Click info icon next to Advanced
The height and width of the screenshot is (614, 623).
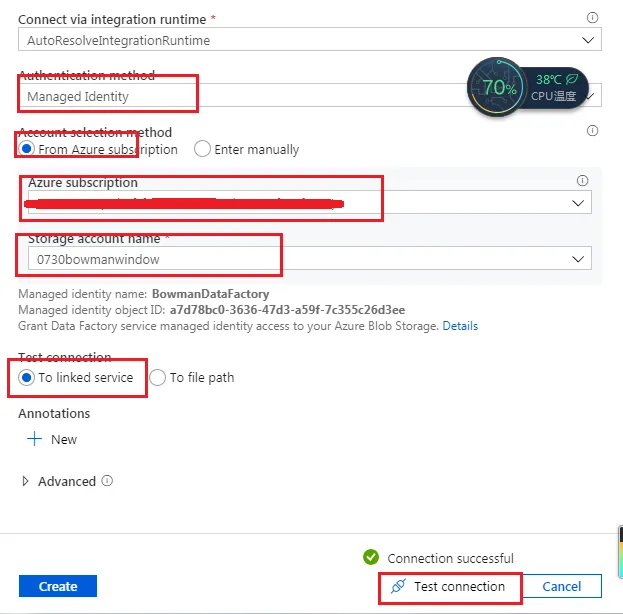click(107, 481)
